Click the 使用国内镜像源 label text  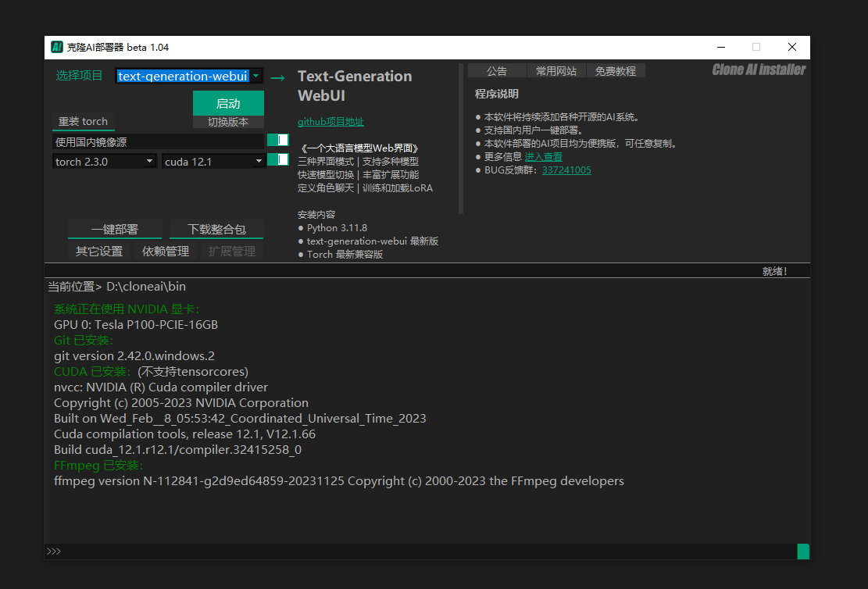[91, 142]
